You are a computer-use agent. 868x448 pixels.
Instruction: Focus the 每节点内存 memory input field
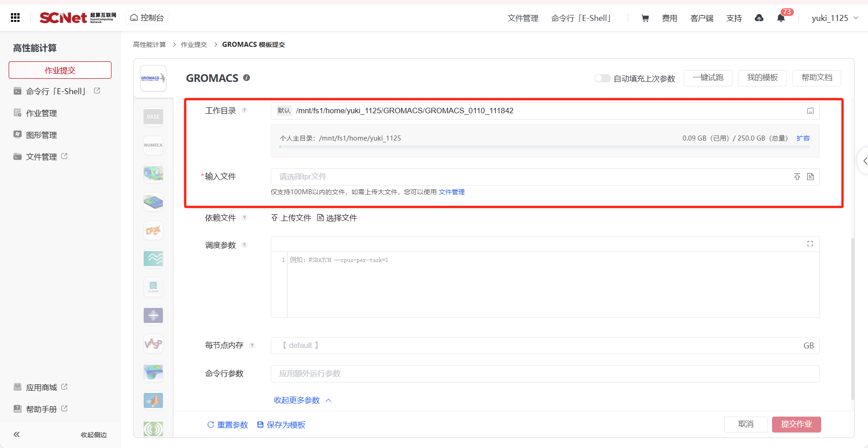[x=545, y=346]
